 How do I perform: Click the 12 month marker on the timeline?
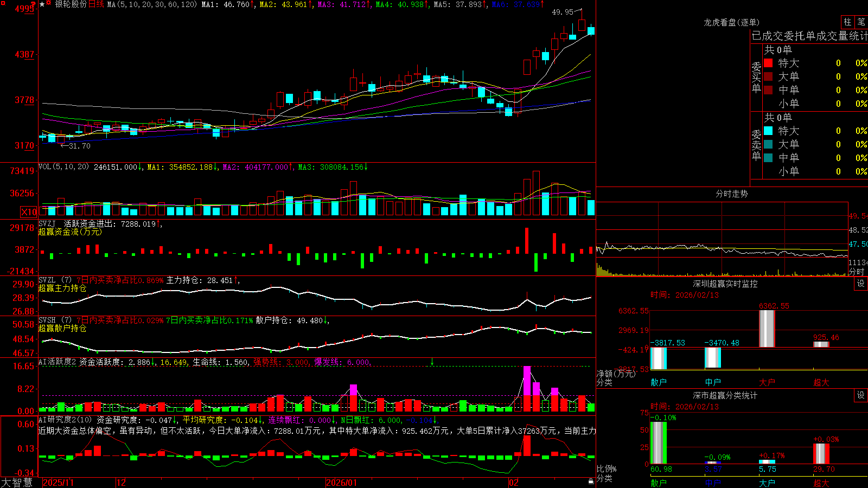(x=121, y=483)
